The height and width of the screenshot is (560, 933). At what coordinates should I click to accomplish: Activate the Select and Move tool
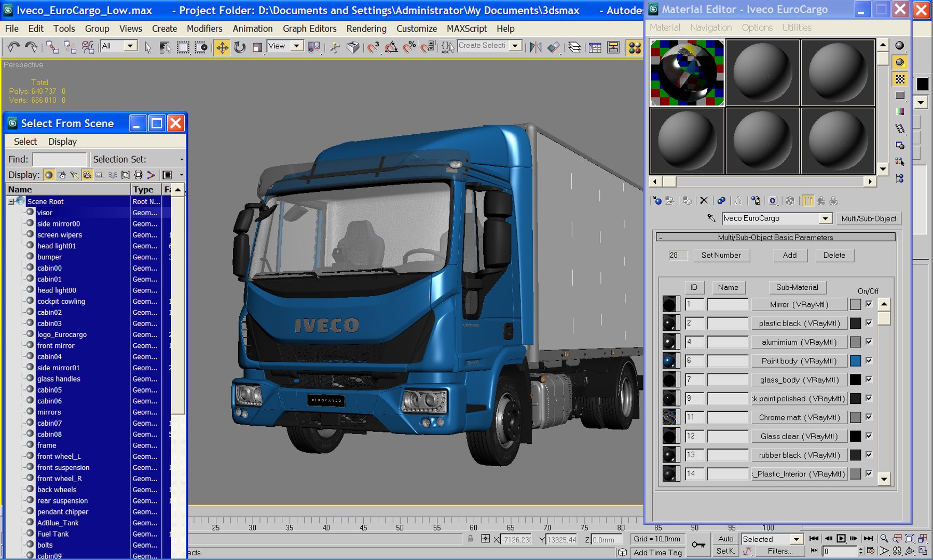pos(222,47)
